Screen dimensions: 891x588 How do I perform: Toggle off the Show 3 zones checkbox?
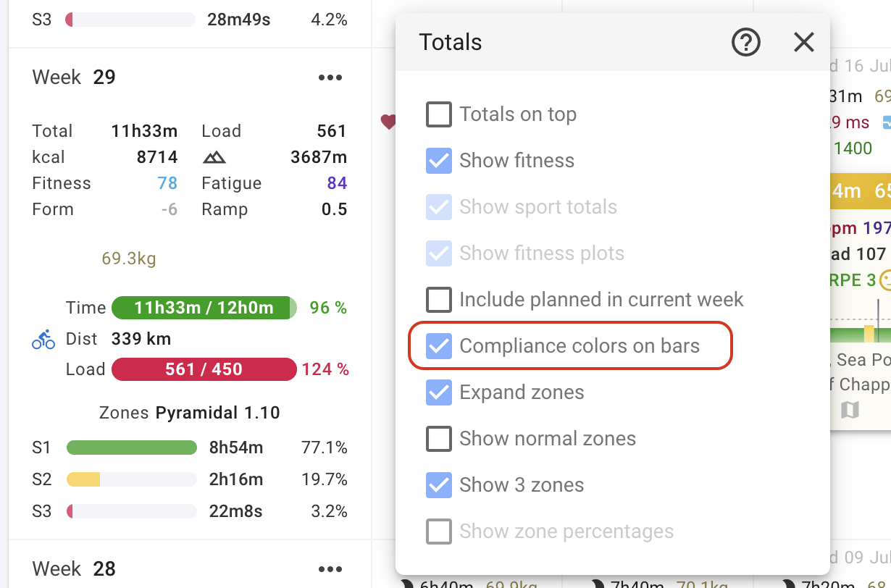439,485
